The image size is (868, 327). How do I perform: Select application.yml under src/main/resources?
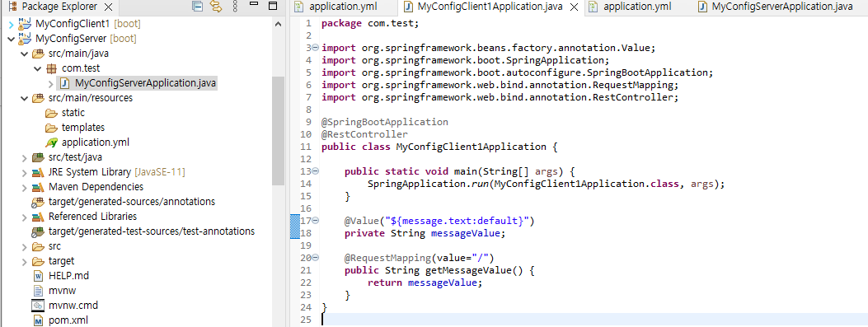click(96, 142)
